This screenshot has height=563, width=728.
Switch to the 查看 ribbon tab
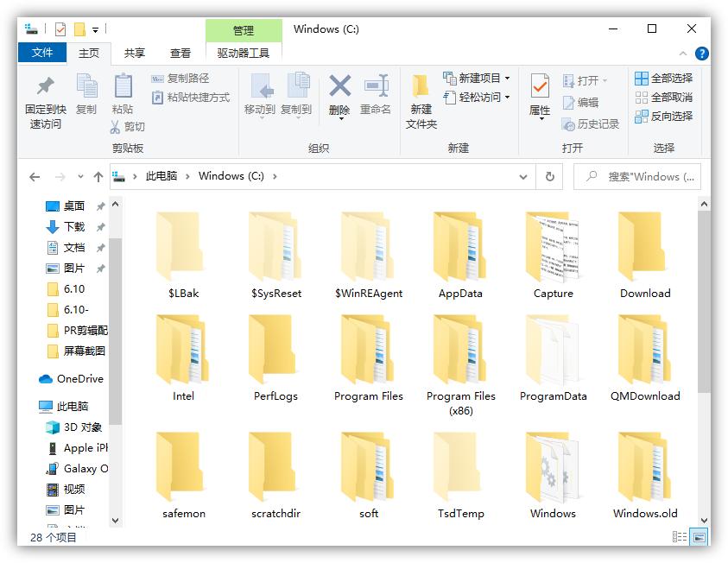pos(180,52)
